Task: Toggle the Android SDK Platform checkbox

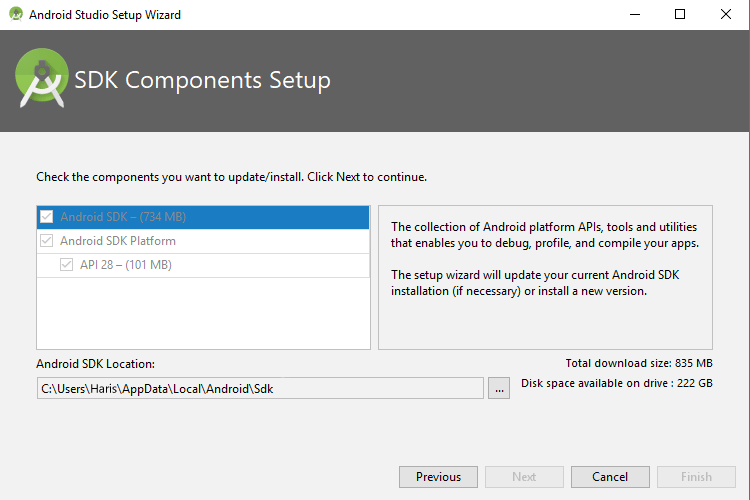Action: coord(46,241)
